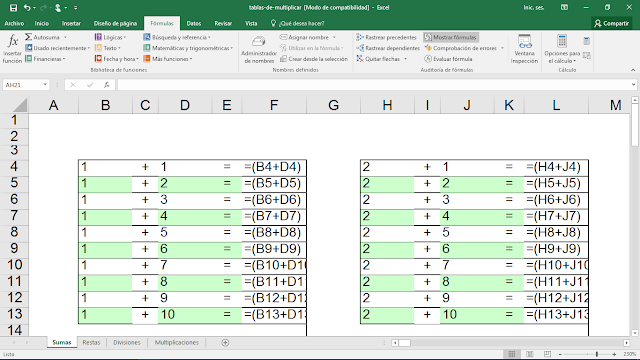
Task: Select row header 9
Action: point(14,249)
